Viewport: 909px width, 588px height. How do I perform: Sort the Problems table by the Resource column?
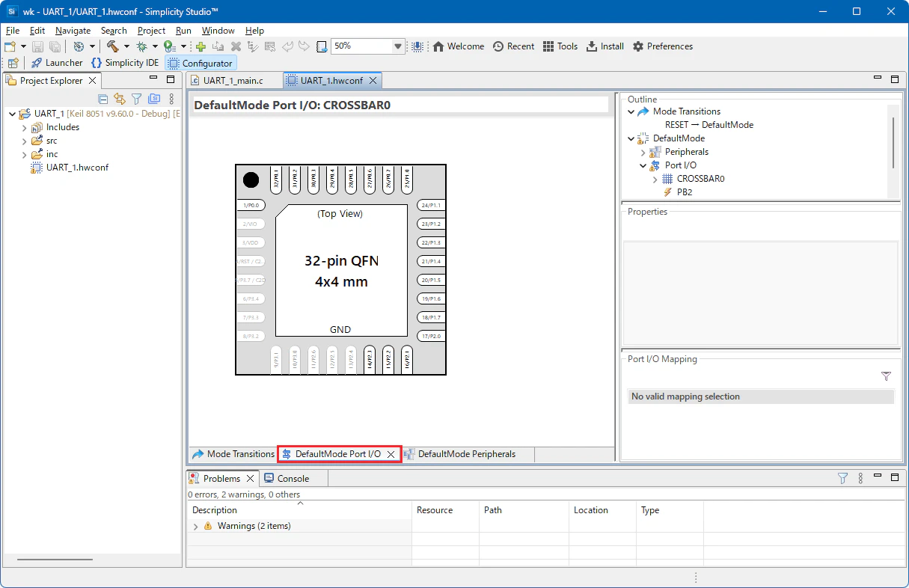click(446, 510)
